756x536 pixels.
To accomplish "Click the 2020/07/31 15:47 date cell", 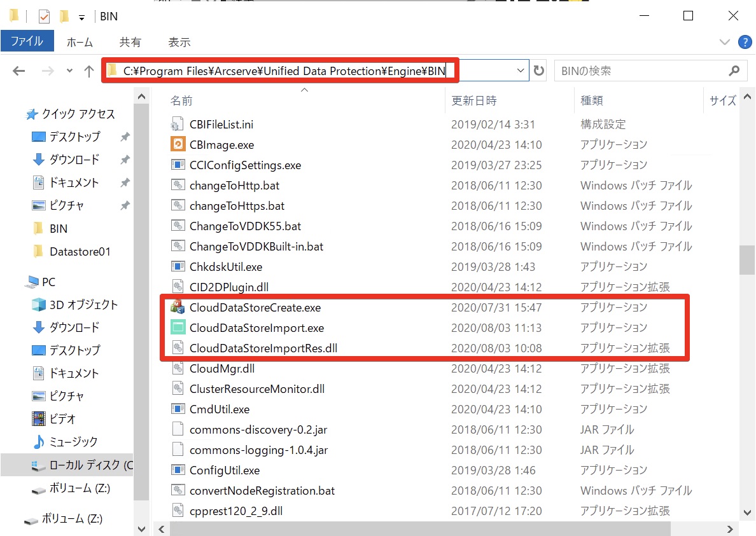I will (496, 308).
